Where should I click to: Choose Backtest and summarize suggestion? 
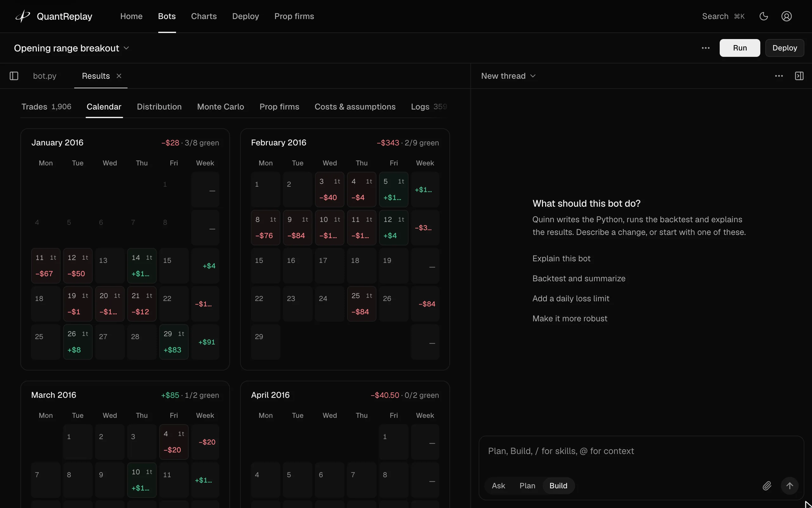pyautogui.click(x=579, y=278)
